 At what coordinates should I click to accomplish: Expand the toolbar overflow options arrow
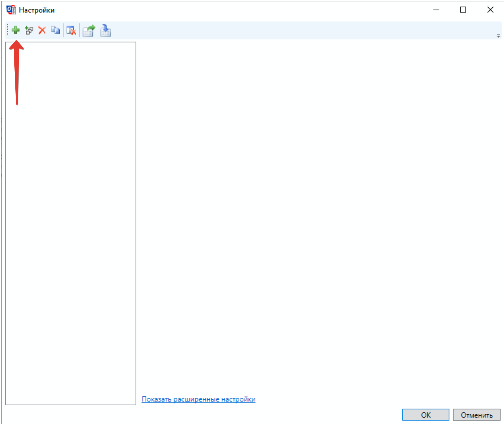click(498, 35)
